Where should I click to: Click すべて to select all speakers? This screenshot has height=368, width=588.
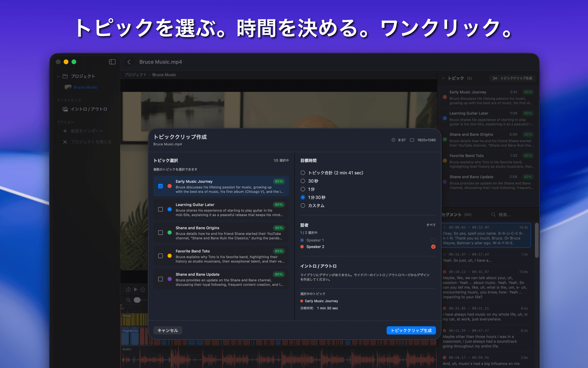click(431, 225)
